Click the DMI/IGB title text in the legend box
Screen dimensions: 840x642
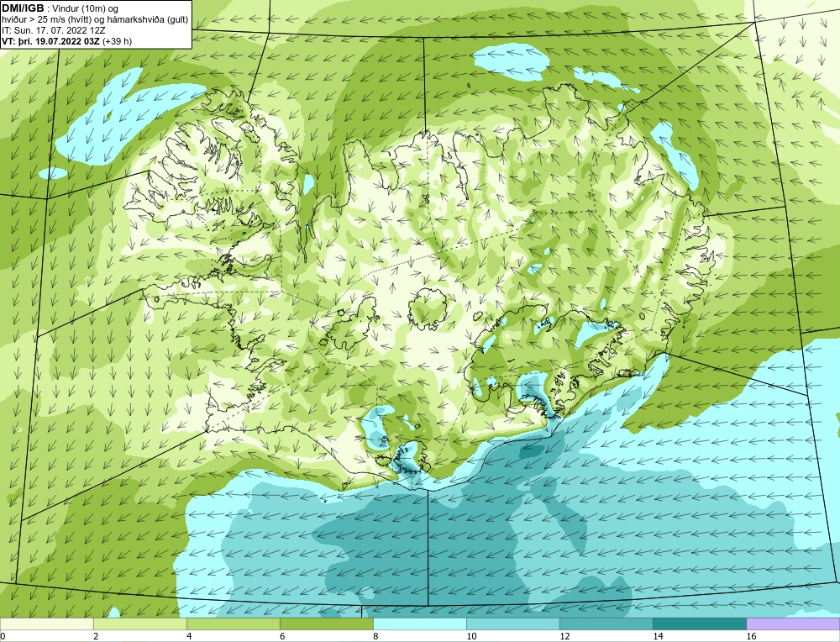click(x=23, y=8)
